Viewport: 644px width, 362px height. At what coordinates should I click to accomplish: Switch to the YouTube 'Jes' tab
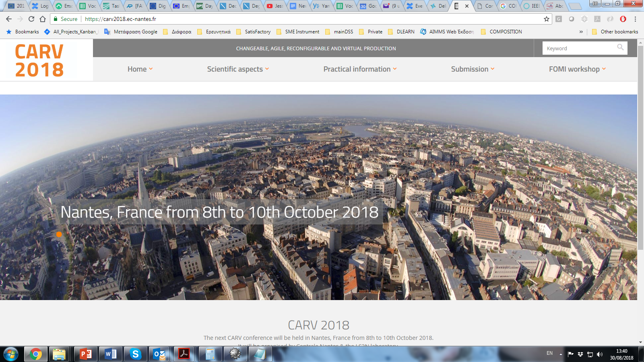275,6
